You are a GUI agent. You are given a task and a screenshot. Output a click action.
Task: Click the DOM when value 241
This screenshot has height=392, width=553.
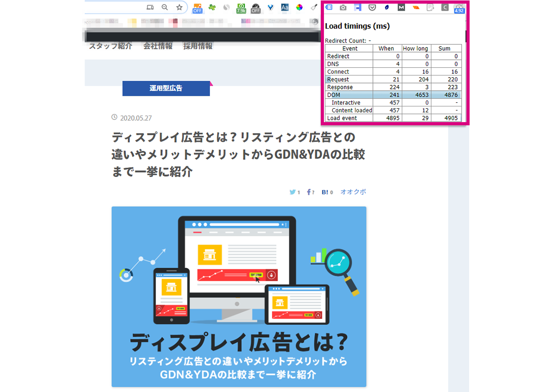(x=394, y=95)
